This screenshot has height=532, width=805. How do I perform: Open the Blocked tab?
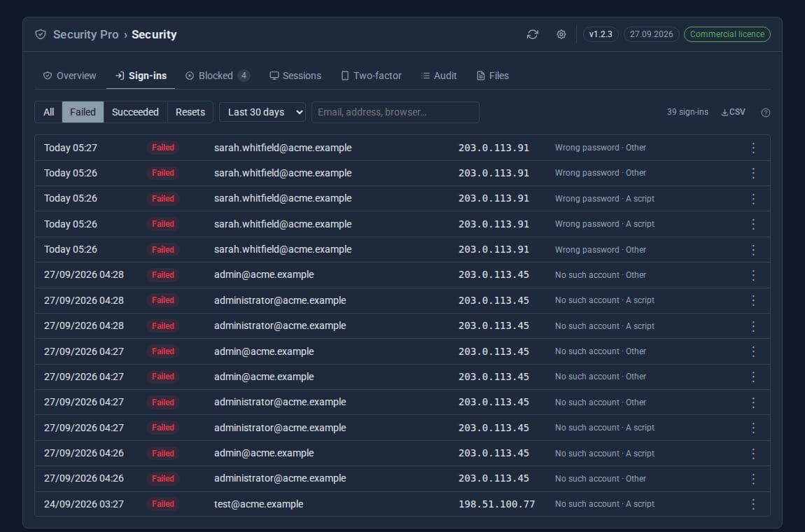[218, 76]
